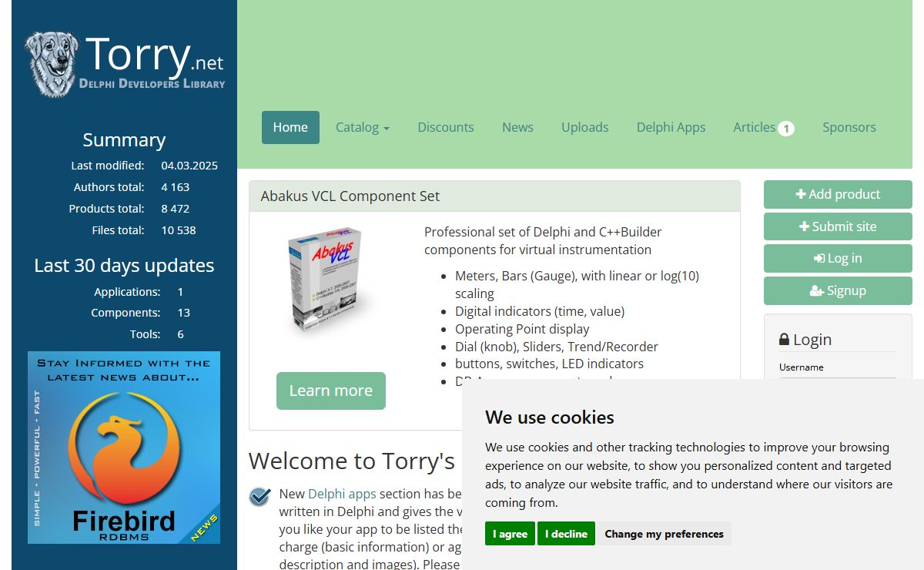Click the Authors total value 4 163
924x570 pixels.
coord(176,187)
